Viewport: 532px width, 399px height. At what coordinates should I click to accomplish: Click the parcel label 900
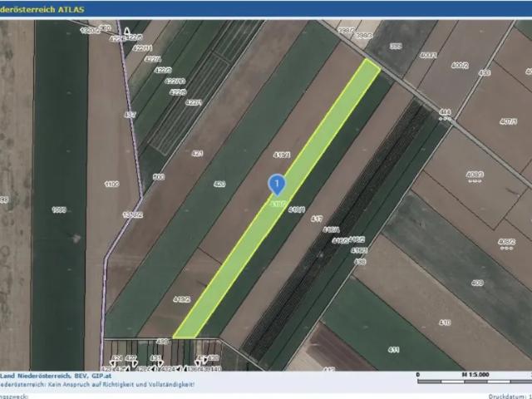tap(159, 177)
